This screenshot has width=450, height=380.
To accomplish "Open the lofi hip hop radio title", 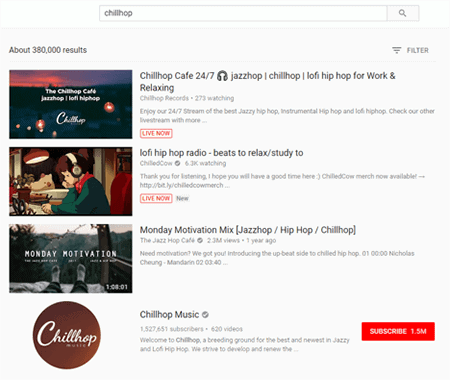I will click(x=221, y=153).
